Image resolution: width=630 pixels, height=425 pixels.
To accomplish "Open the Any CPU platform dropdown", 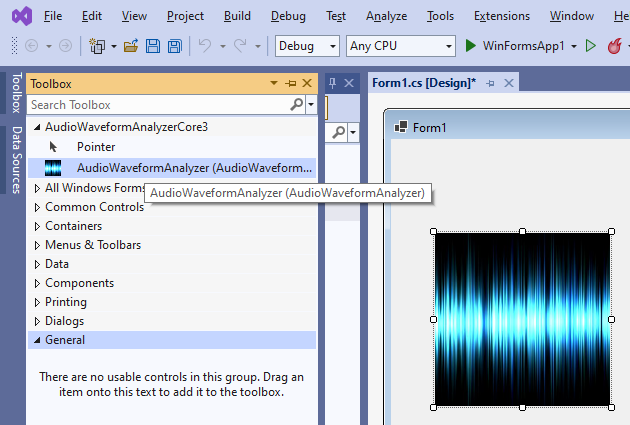I will 398,46.
